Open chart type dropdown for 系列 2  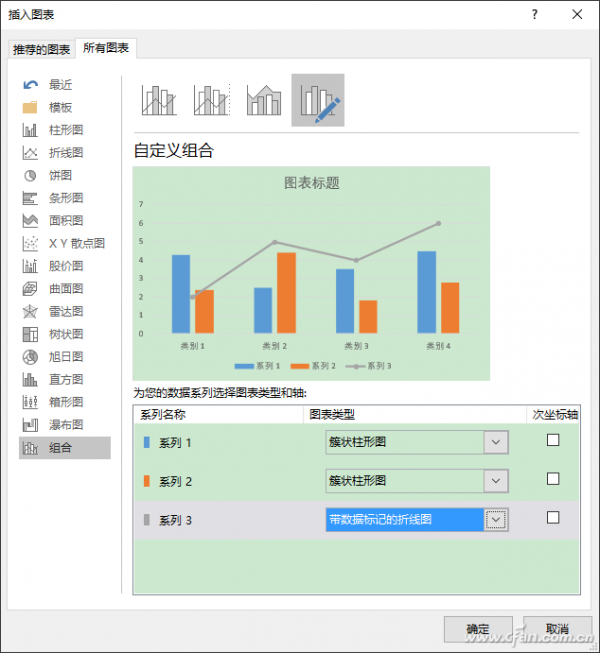click(496, 481)
